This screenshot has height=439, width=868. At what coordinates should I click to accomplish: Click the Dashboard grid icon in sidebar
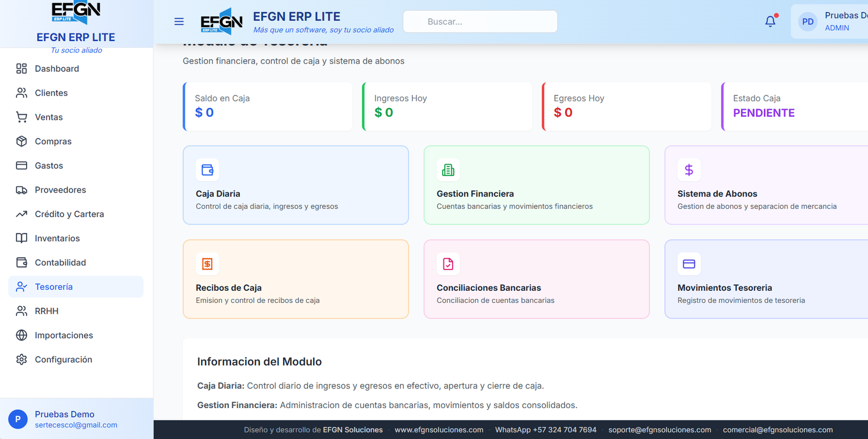(22, 68)
